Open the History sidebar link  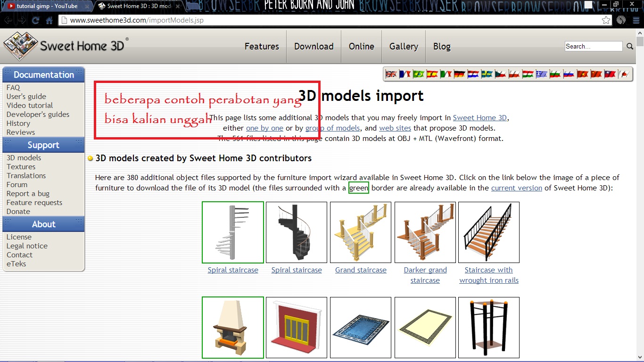(18, 123)
